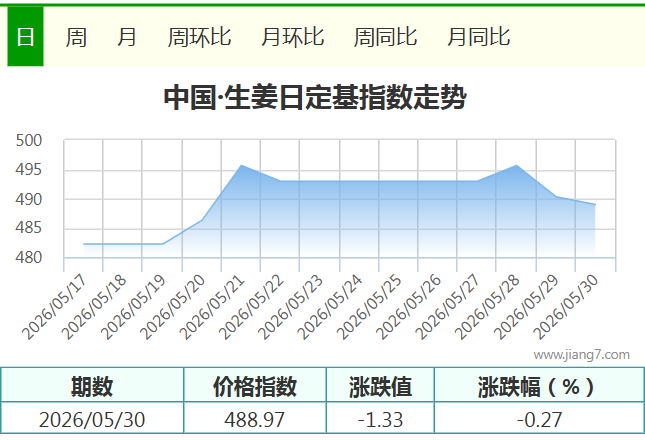Click the 480 y-axis label
This screenshot has width=645, height=440.
(29, 257)
